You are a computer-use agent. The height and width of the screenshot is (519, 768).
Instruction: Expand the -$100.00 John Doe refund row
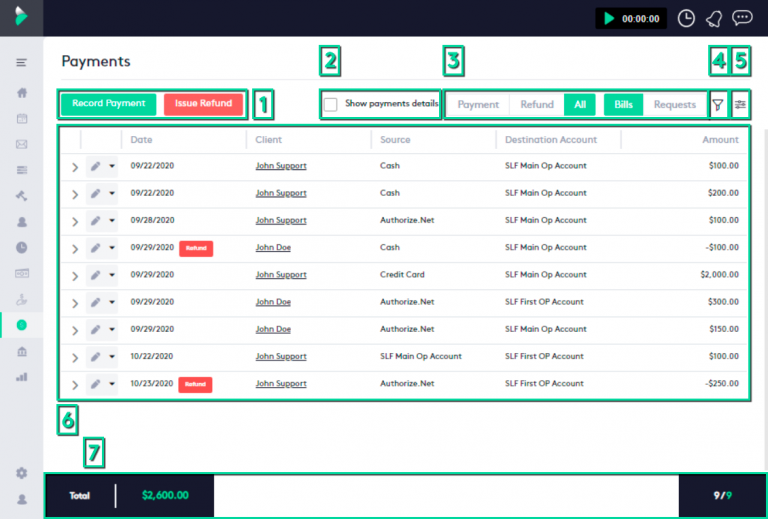(x=75, y=249)
